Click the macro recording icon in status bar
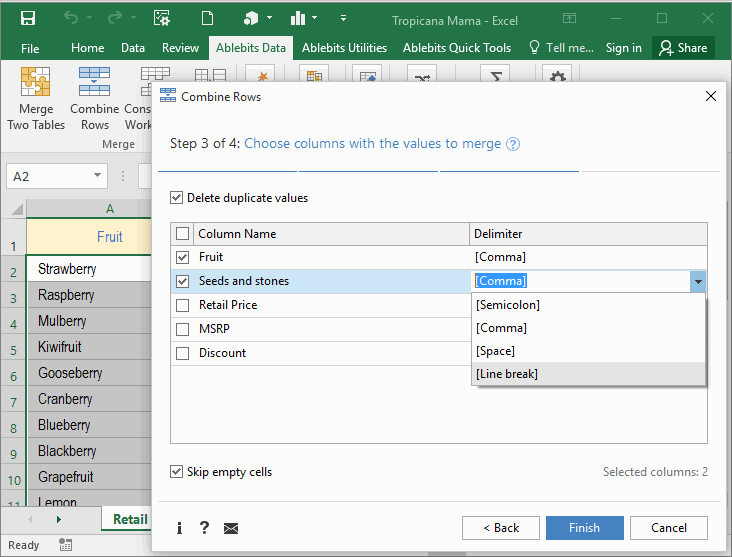732x557 pixels. 65,544
